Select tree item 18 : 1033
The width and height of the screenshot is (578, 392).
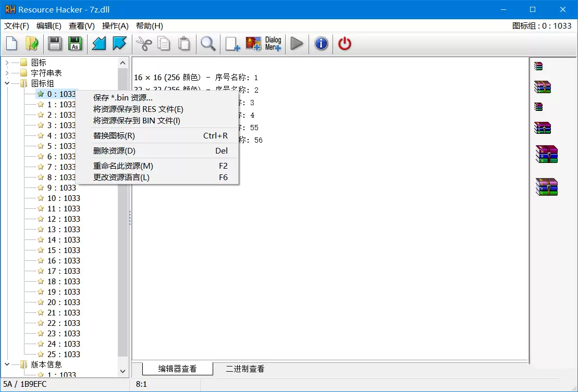64,282
